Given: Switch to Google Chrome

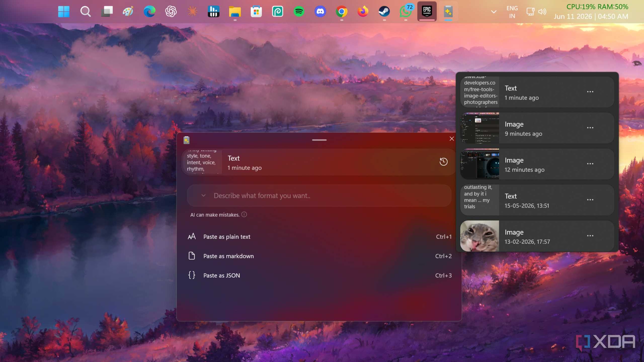Looking at the screenshot, I should tap(342, 12).
